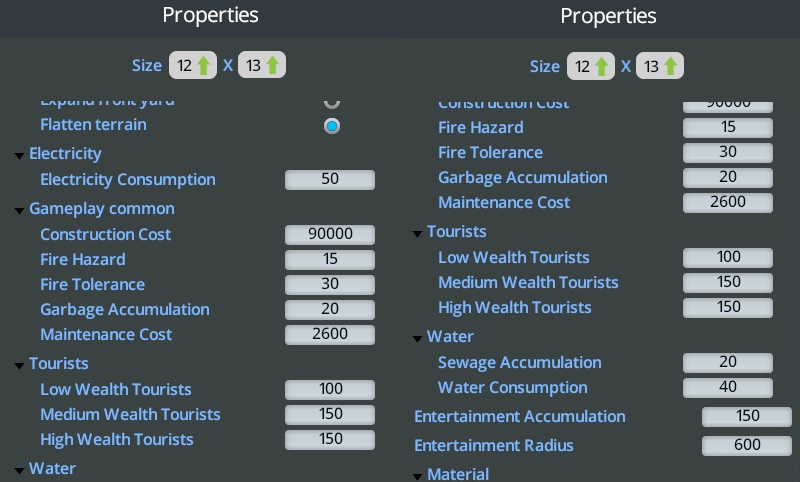This screenshot has width=800, height=482.
Task: Collapse the Electricity section
Action: (20, 155)
